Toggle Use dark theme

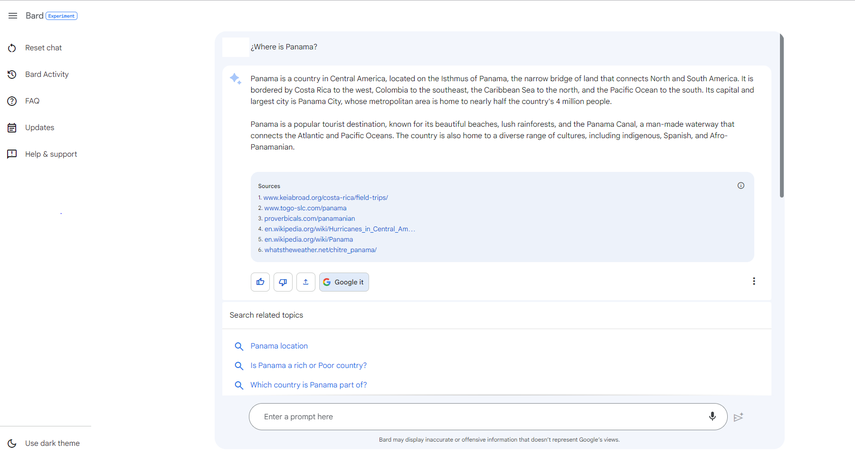52,443
